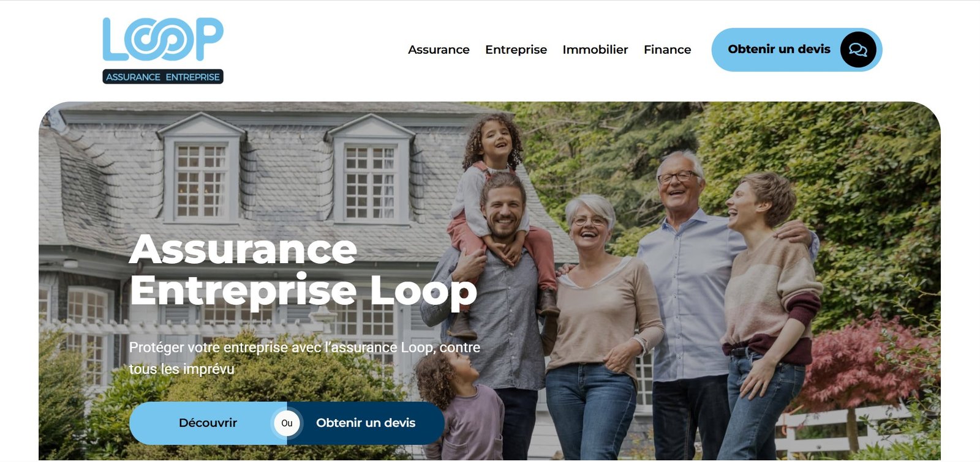The height and width of the screenshot is (462, 980).
Task: Click the dark blue hero 'Obtenir un devis' button
Action: [366, 423]
